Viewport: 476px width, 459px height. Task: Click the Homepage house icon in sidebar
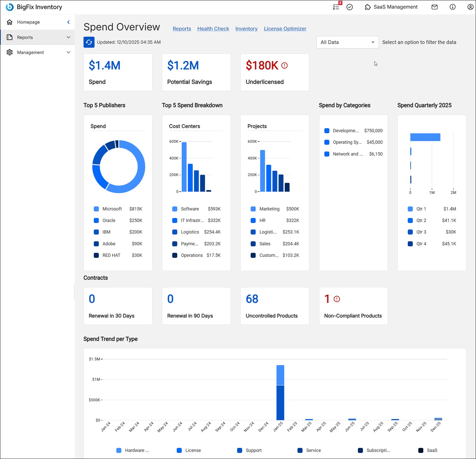pyautogui.click(x=10, y=22)
